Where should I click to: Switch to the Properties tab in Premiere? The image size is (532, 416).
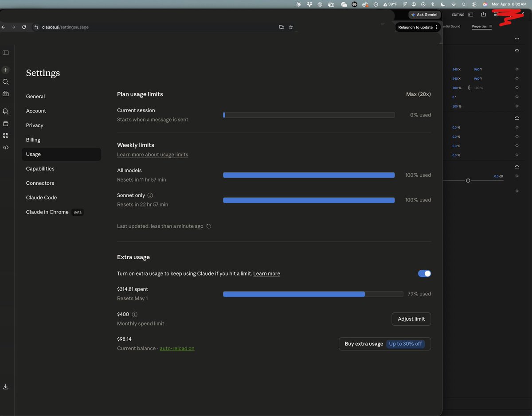[x=479, y=26]
